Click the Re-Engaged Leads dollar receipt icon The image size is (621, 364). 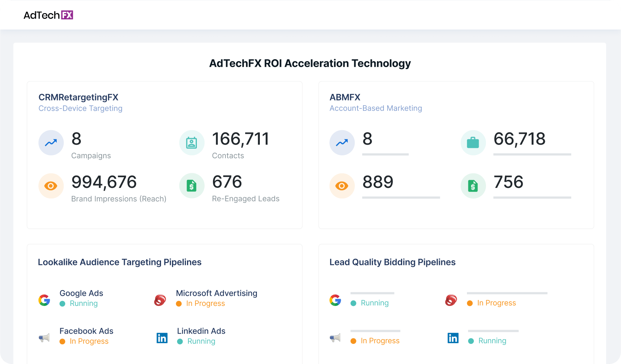(x=192, y=186)
